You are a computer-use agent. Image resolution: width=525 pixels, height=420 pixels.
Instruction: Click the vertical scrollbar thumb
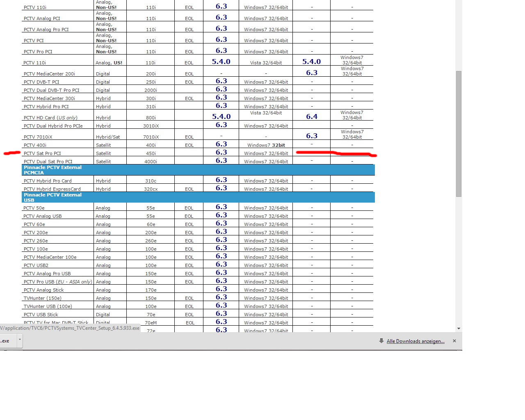pyautogui.click(x=459, y=134)
